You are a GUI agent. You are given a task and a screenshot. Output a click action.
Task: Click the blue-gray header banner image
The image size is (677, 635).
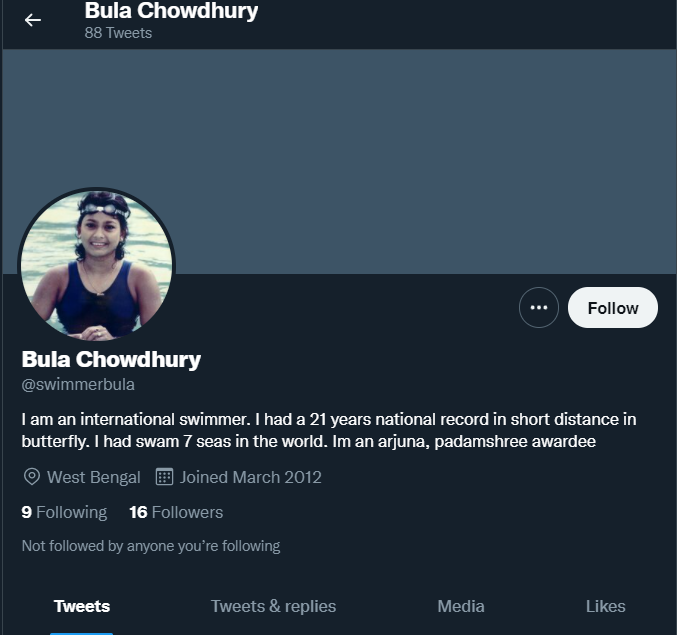pos(400,160)
